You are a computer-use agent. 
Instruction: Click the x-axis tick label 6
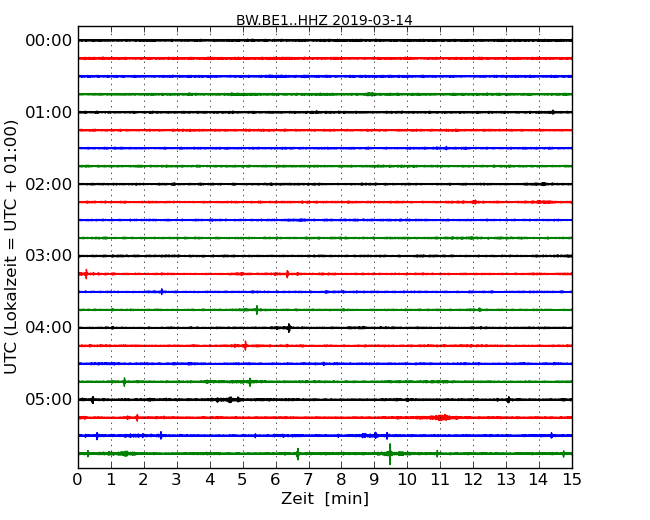click(276, 480)
